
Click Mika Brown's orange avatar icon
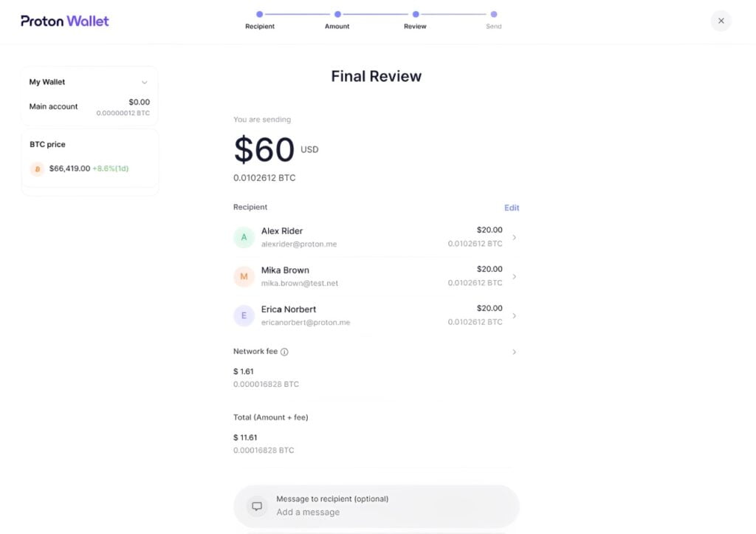pyautogui.click(x=244, y=276)
